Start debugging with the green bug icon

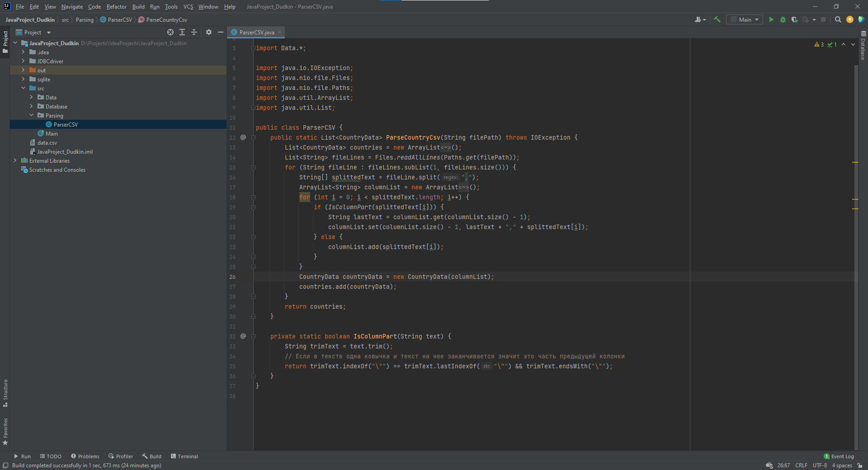click(x=783, y=19)
